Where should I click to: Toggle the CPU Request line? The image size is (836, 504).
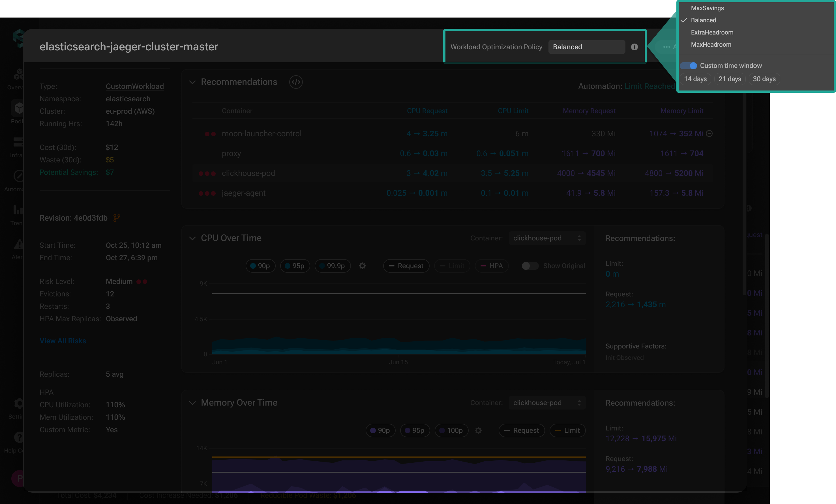pos(406,266)
